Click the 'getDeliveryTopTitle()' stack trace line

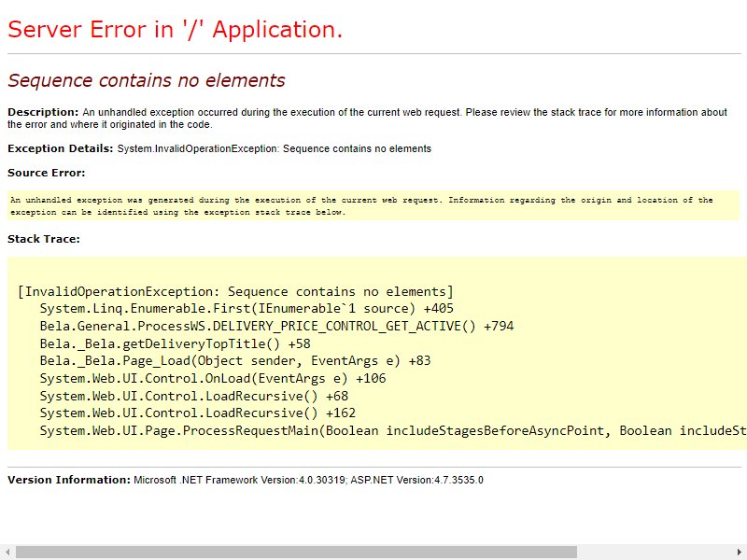point(175,343)
